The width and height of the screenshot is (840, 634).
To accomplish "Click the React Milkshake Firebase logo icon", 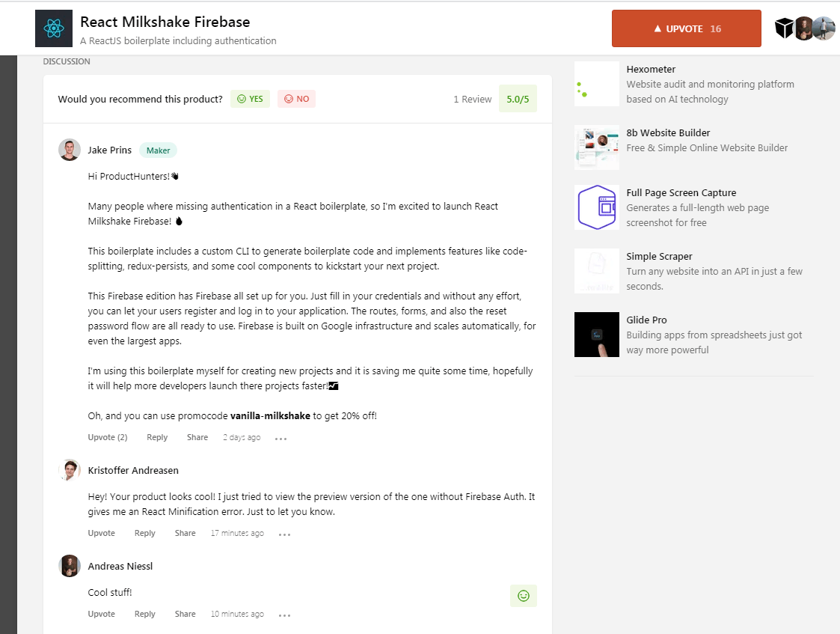I will pos(54,28).
